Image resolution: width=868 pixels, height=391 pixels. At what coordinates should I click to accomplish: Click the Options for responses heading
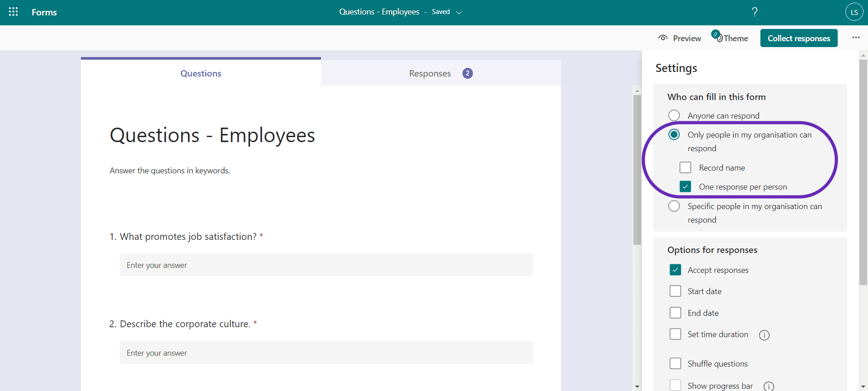click(x=712, y=250)
